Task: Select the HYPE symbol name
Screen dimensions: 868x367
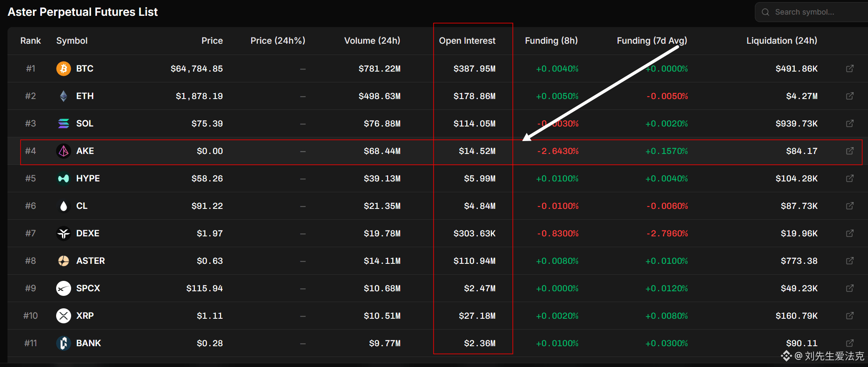Action: 88,178
